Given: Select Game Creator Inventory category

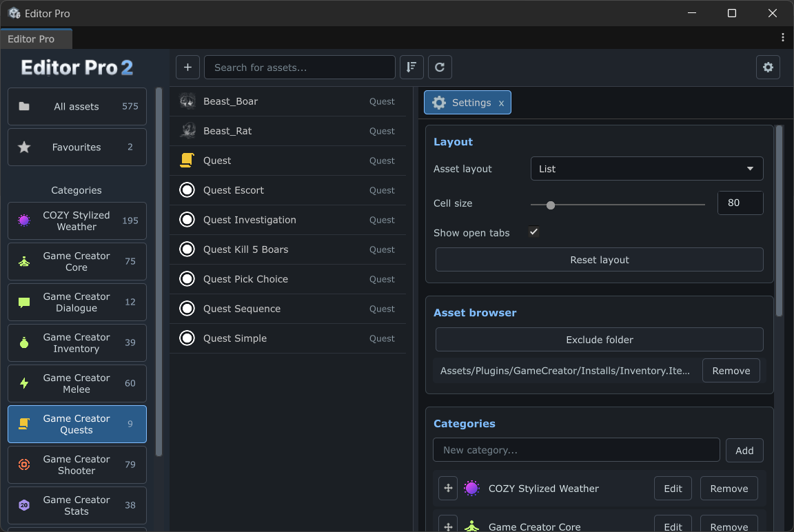Looking at the screenshot, I should 77,343.
